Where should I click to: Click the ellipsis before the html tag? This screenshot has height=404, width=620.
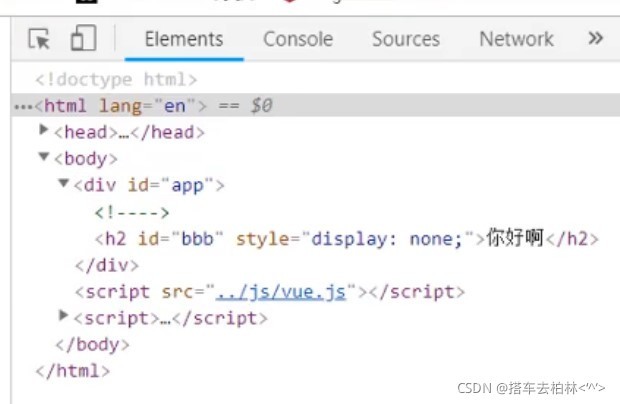click(x=23, y=107)
